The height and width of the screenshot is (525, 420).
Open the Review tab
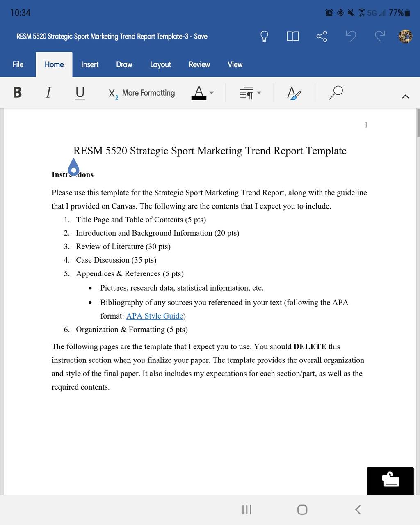pyautogui.click(x=199, y=64)
